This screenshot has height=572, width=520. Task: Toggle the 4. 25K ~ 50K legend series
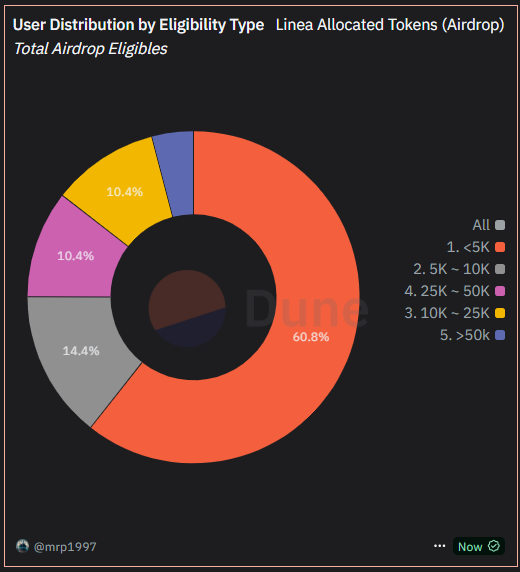point(455,291)
